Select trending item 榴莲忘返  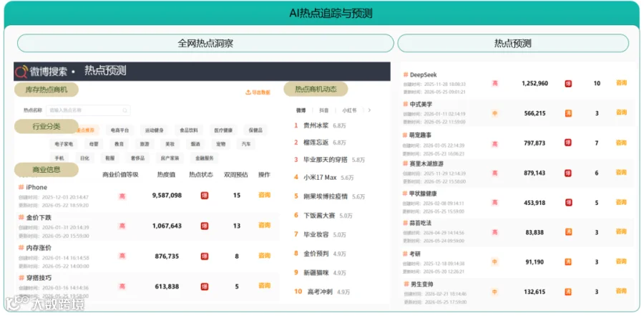[316, 143]
